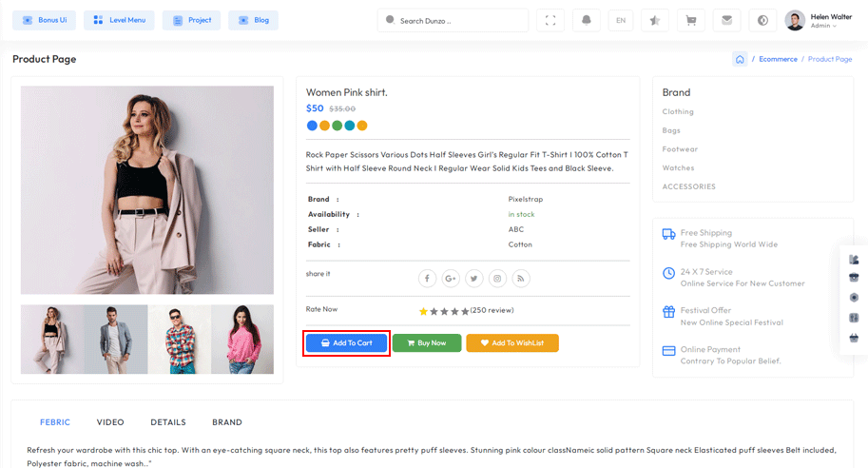
Task: Share on Twitter
Action: click(x=473, y=278)
